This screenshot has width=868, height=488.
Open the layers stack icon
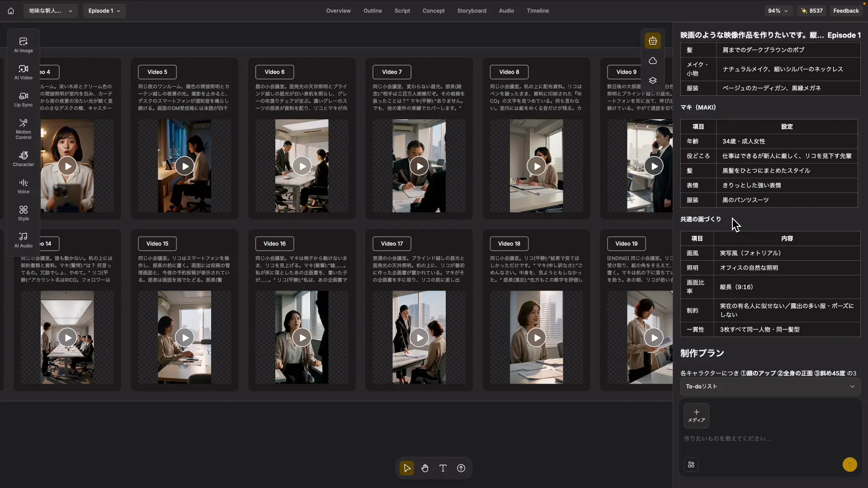point(653,80)
